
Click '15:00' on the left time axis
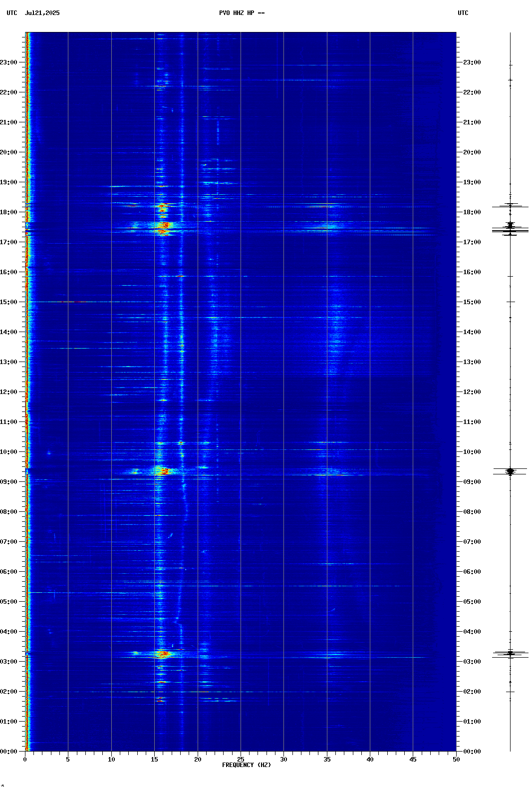click(x=8, y=302)
